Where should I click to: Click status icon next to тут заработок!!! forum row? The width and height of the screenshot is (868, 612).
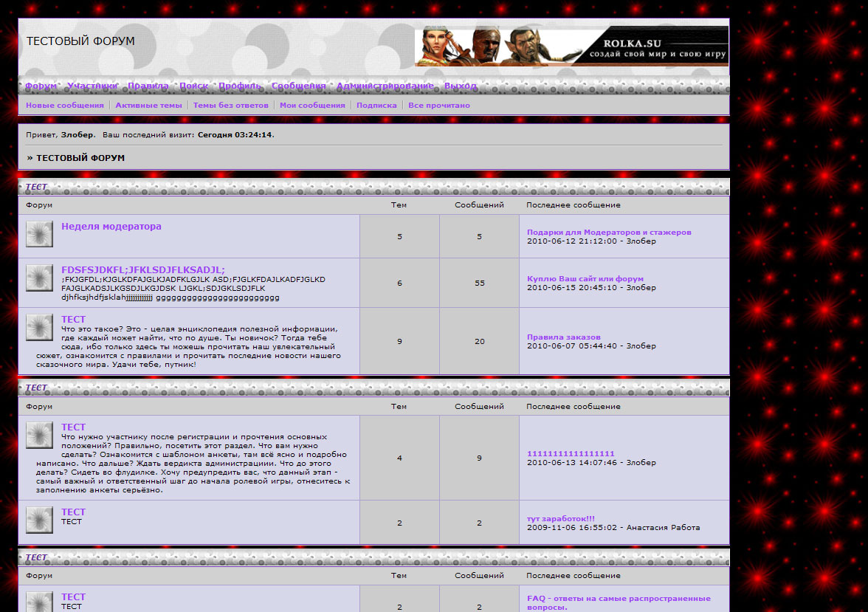39,520
